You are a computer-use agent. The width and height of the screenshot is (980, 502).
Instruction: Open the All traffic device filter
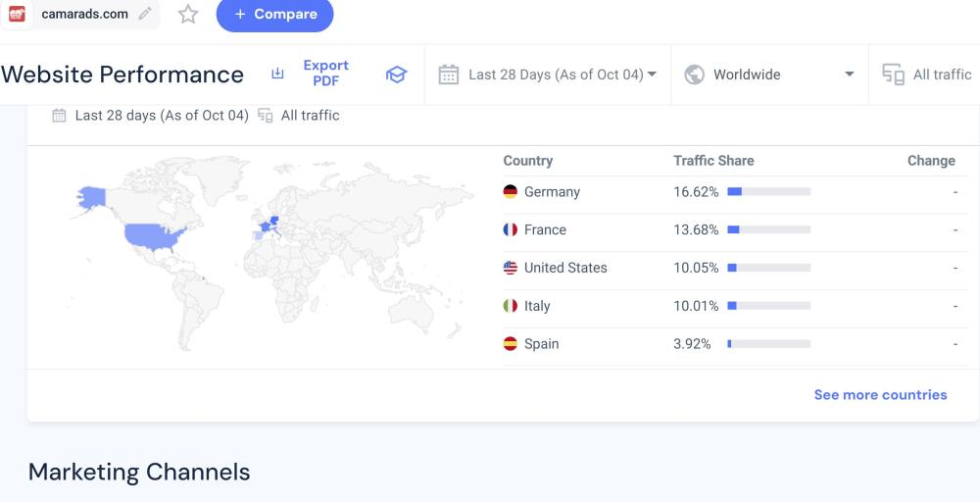pos(941,75)
